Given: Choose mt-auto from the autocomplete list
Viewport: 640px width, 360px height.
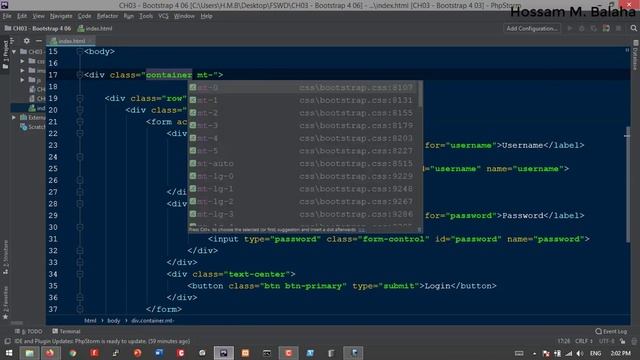Looking at the screenshot, I should pyautogui.click(x=303, y=163).
